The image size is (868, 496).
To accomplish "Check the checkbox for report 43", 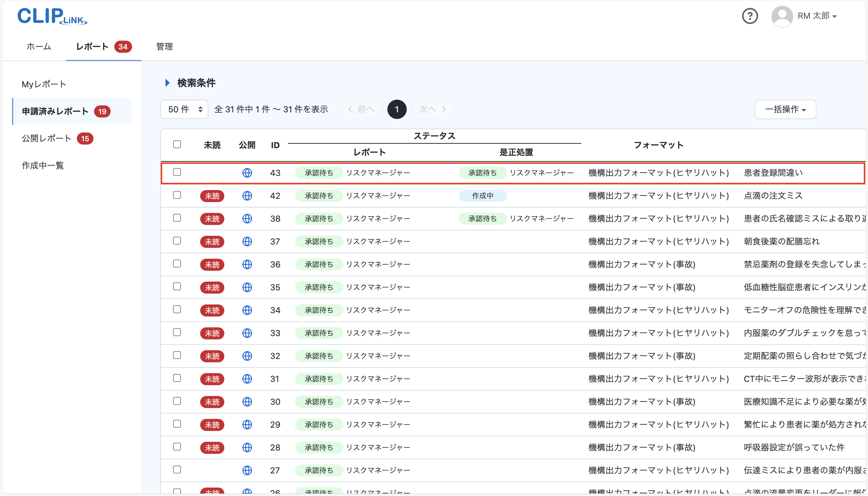I will 177,172.
